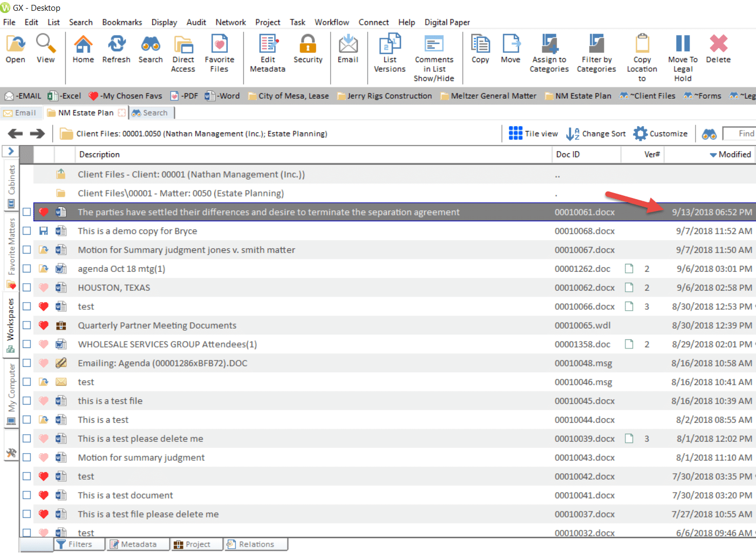Screen dimensions: 756x553
Task: Open the Security padlock tool
Action: tap(308, 49)
